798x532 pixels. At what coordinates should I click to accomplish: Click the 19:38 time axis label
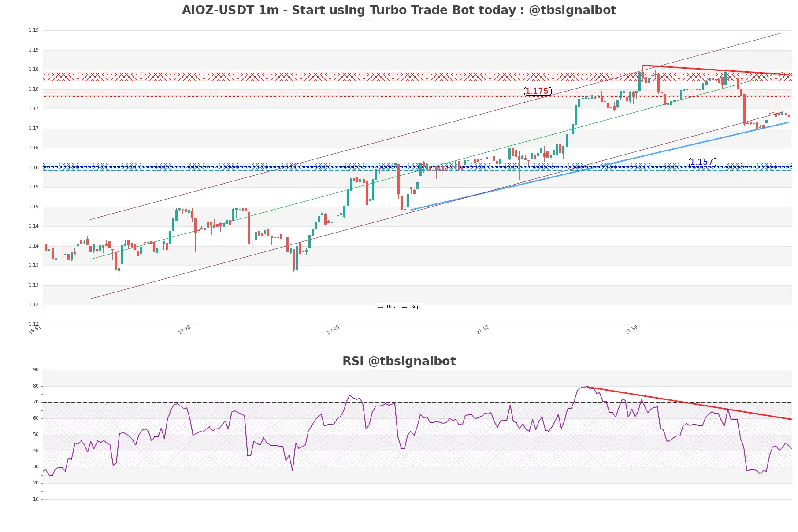(184, 330)
